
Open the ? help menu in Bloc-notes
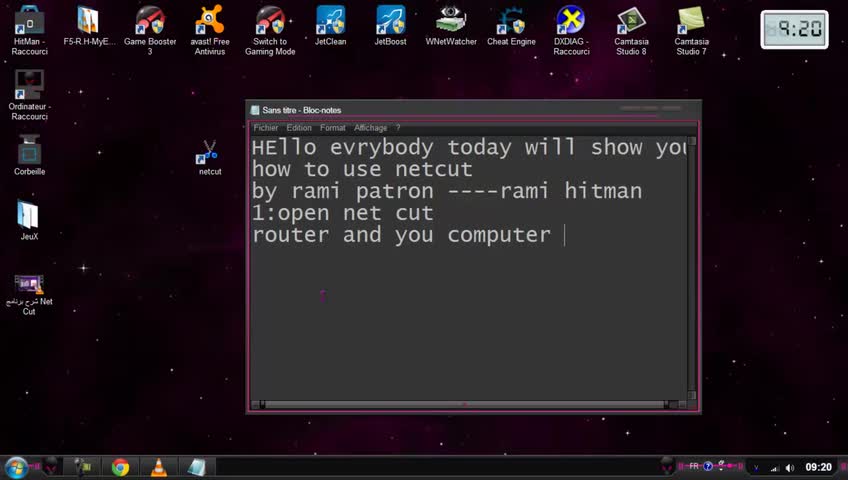point(398,128)
